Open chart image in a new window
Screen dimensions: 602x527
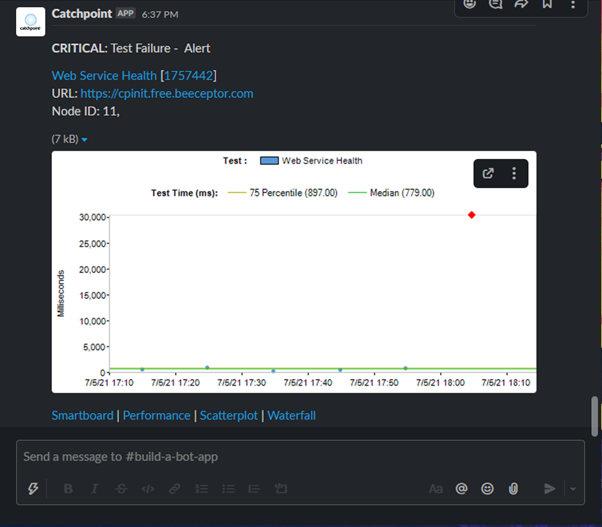point(488,173)
